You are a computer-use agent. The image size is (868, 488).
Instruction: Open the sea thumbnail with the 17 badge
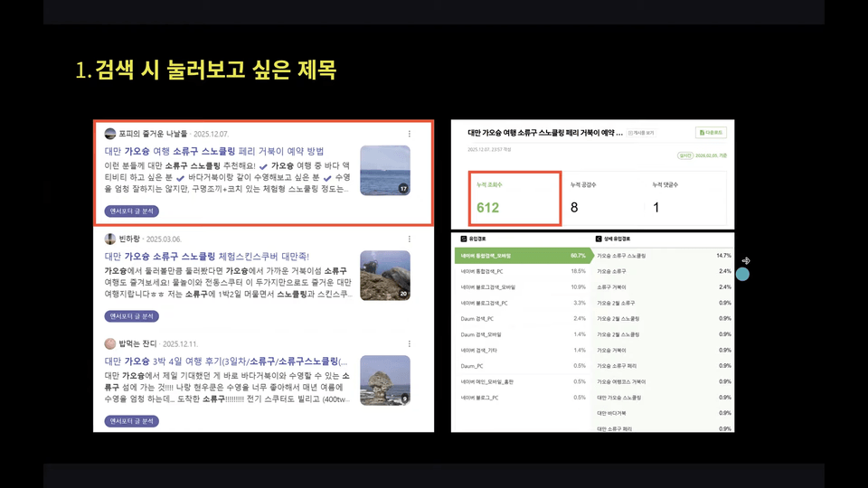click(385, 171)
